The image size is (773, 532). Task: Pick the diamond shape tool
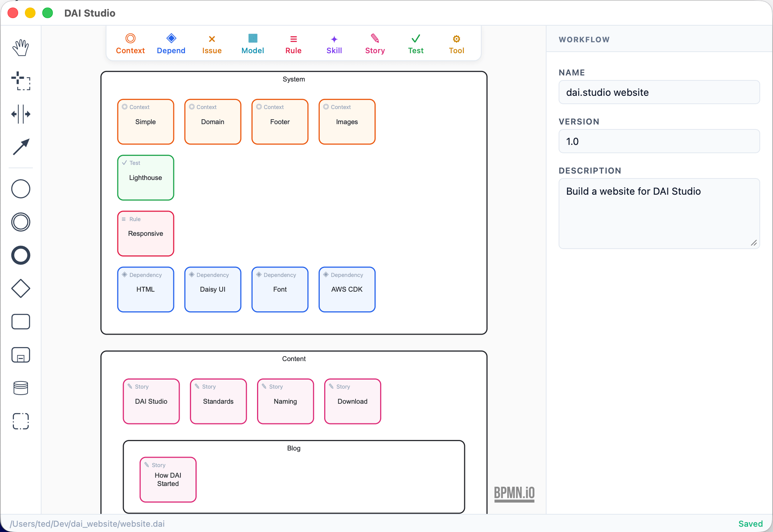click(x=21, y=288)
